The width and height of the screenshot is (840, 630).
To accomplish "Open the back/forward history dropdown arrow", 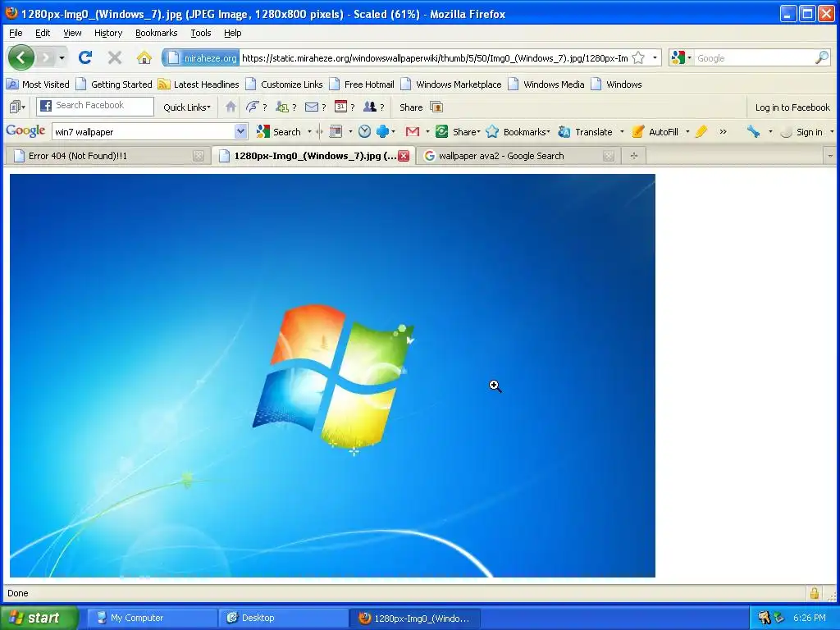I will point(62,57).
